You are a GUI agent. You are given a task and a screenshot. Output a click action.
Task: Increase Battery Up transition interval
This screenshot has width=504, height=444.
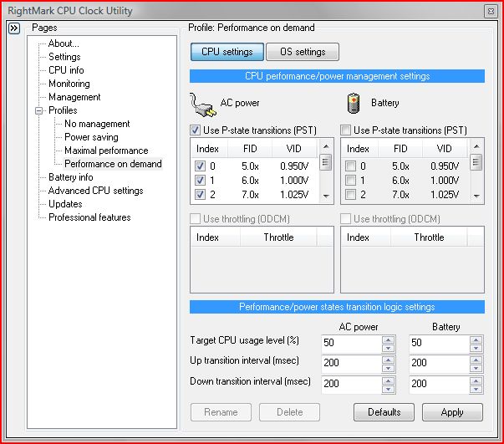point(476,360)
